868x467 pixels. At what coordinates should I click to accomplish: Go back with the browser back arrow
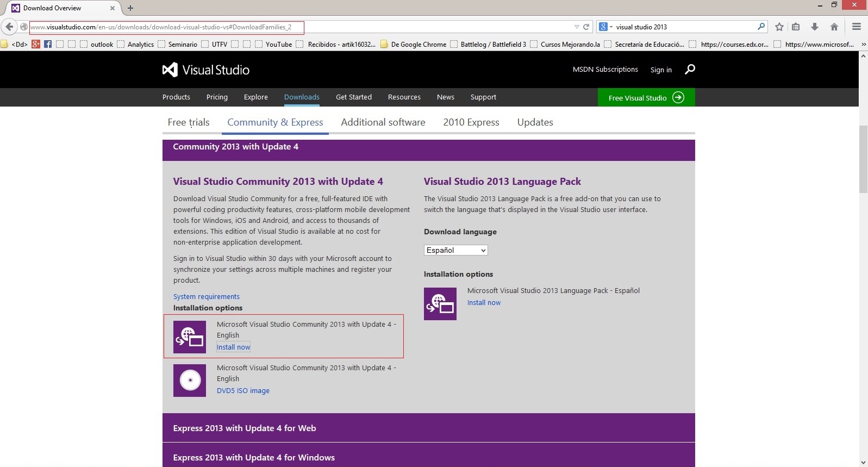pos(9,27)
